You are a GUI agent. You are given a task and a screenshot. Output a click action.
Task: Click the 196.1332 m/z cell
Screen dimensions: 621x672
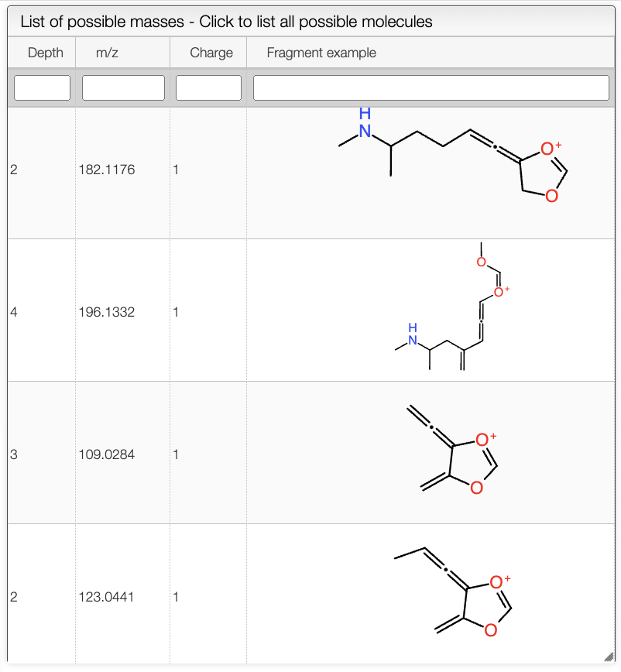(x=107, y=312)
